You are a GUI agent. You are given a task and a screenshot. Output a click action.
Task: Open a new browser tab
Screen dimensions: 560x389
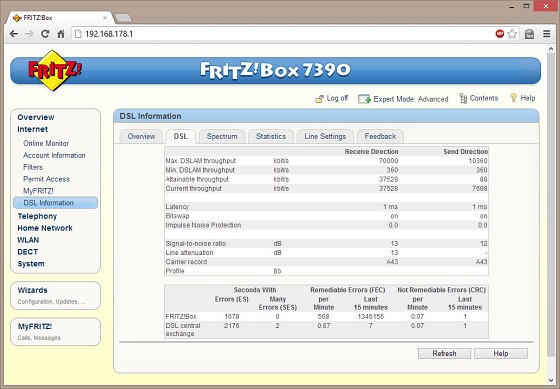click(x=124, y=18)
